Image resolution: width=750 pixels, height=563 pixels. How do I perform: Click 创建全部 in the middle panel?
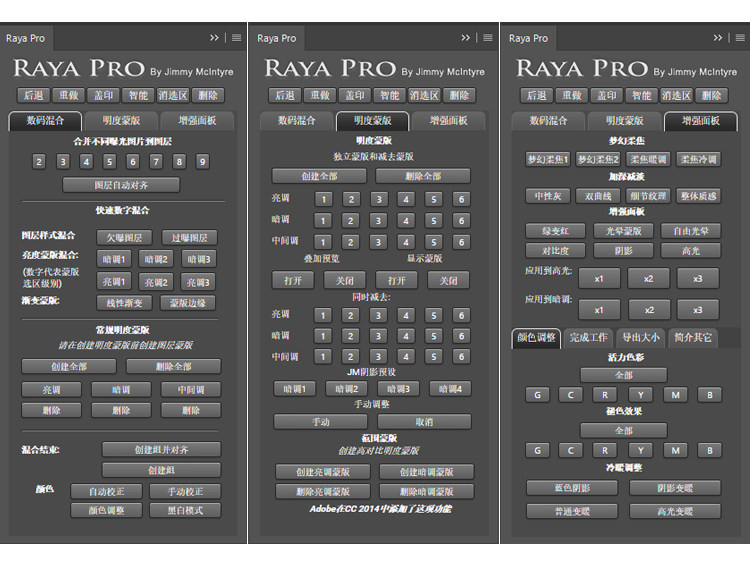[x=319, y=176]
